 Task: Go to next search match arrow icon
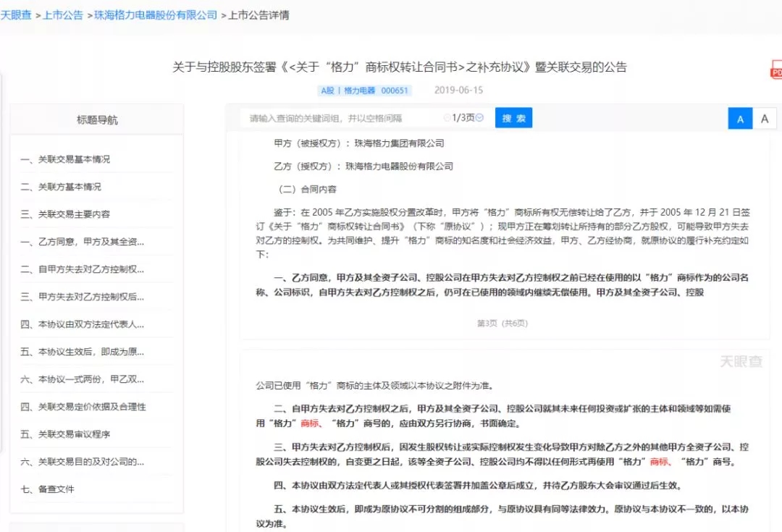[480, 118]
